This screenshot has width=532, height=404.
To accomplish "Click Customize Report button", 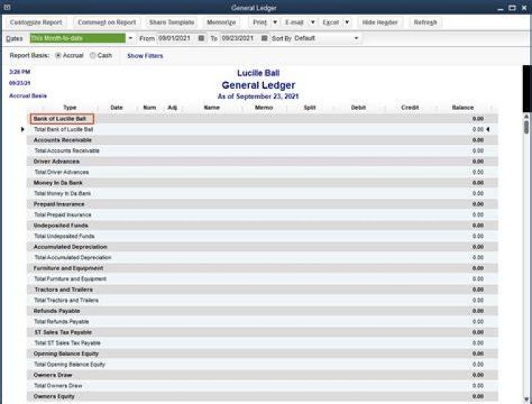I will pyautogui.click(x=36, y=22).
